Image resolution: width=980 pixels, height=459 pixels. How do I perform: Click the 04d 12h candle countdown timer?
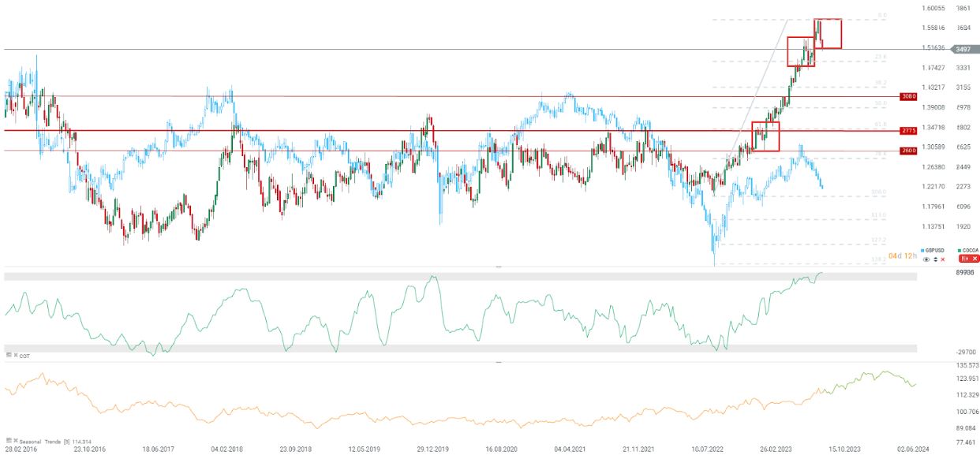(x=903, y=256)
